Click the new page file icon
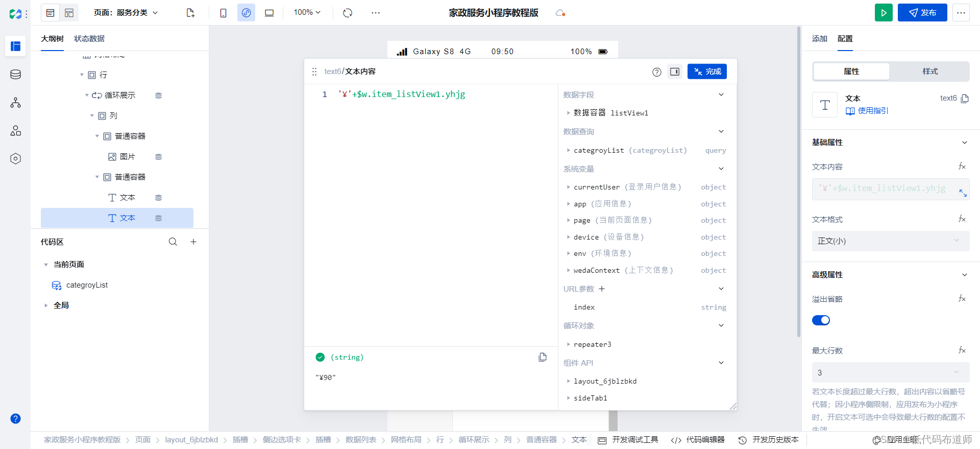Image resolution: width=980 pixels, height=449 pixels. [190, 13]
